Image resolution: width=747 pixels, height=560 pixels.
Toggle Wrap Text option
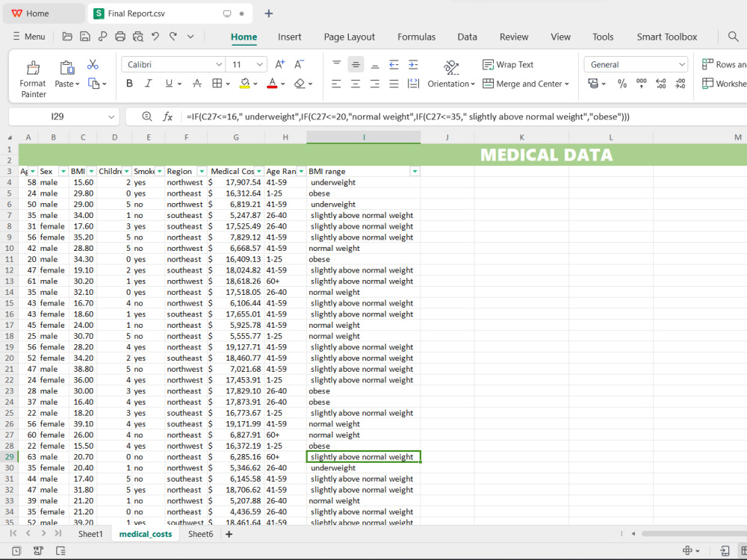click(x=508, y=64)
